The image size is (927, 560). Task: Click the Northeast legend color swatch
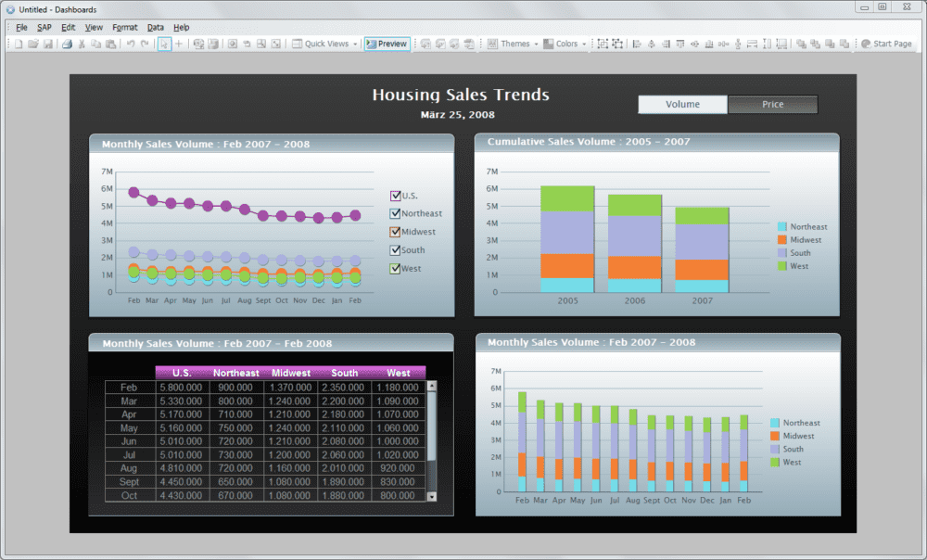tap(781, 226)
